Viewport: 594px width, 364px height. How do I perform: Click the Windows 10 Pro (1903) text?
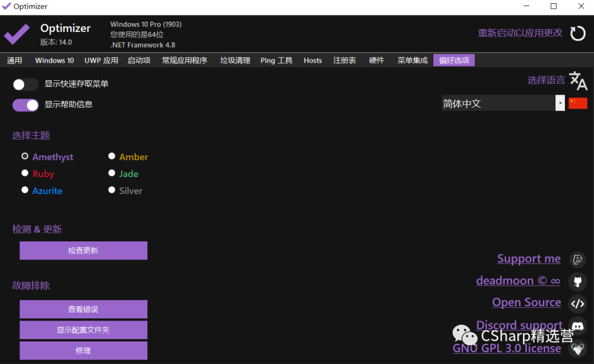pos(146,24)
